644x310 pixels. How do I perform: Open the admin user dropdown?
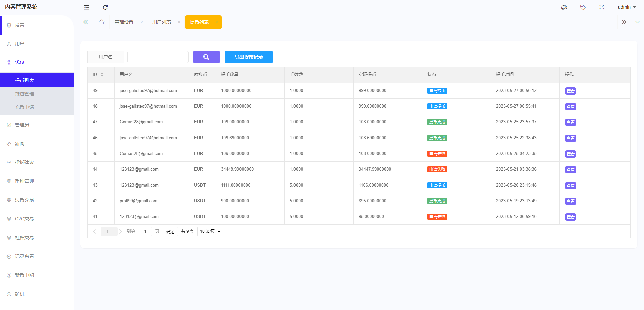pyautogui.click(x=627, y=7)
